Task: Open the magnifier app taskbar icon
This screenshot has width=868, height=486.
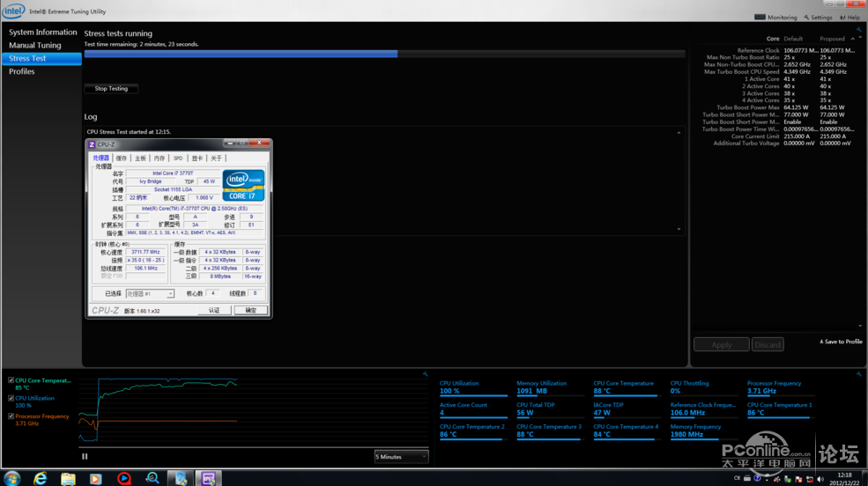Action: click(152, 478)
